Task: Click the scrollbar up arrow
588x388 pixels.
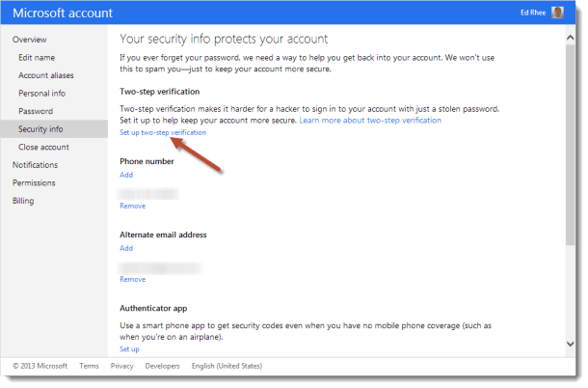Action: 570,38
